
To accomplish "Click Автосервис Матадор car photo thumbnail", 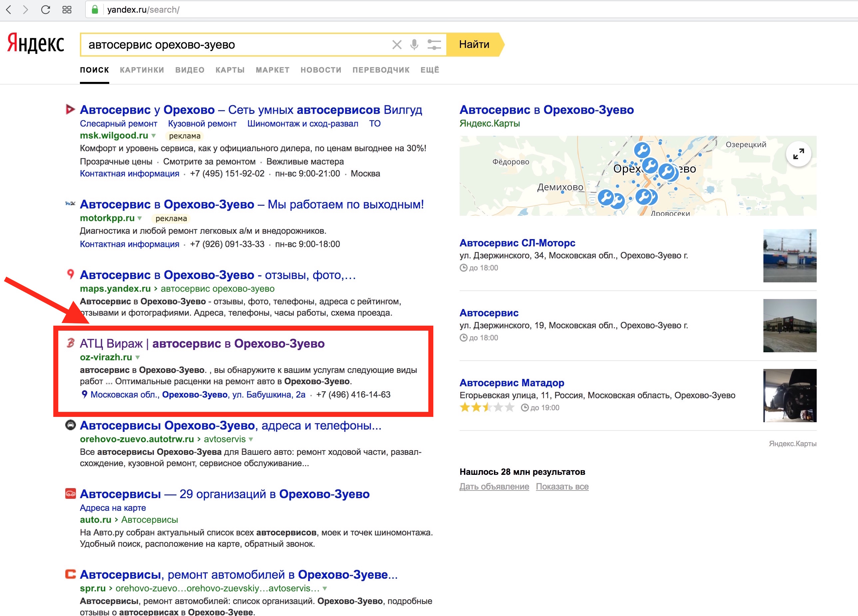I will click(x=789, y=396).
